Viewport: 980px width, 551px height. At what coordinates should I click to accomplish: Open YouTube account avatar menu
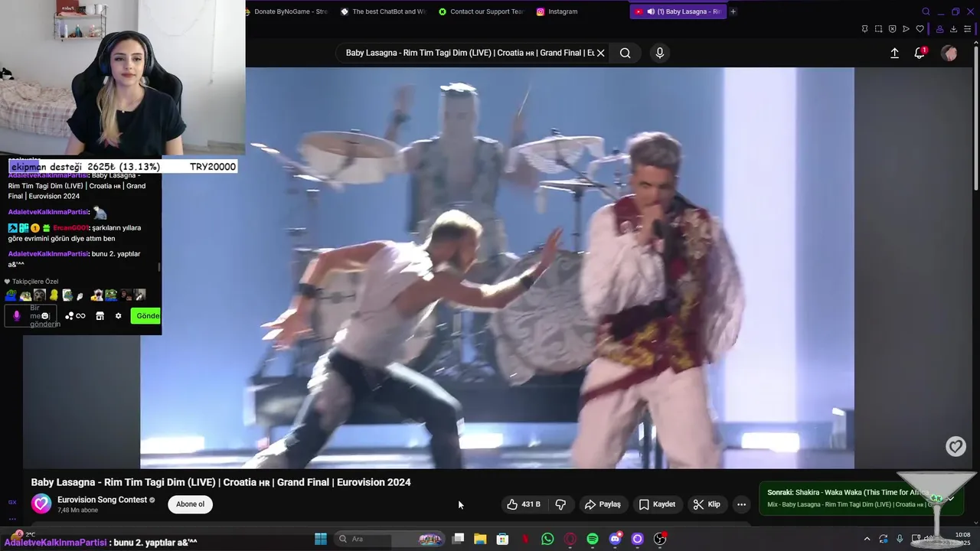(949, 53)
